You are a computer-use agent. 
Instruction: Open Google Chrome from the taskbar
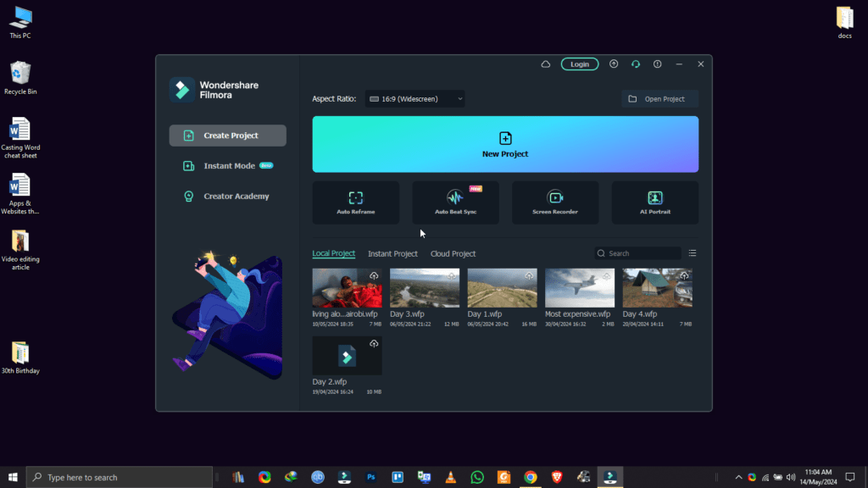click(x=531, y=477)
